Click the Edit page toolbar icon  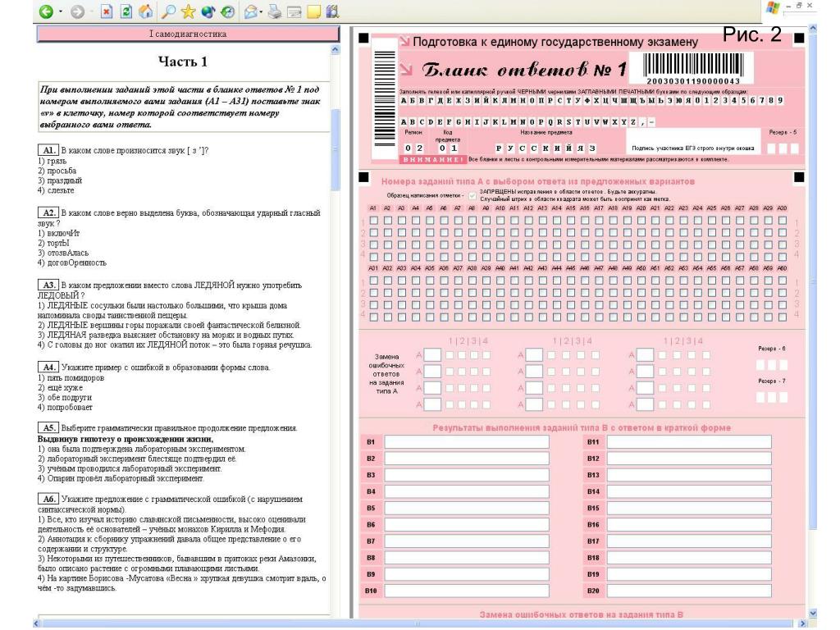tap(294, 11)
